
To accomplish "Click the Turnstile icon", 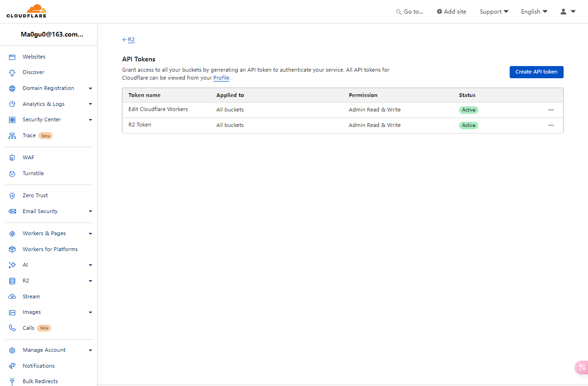I will pyautogui.click(x=12, y=174).
